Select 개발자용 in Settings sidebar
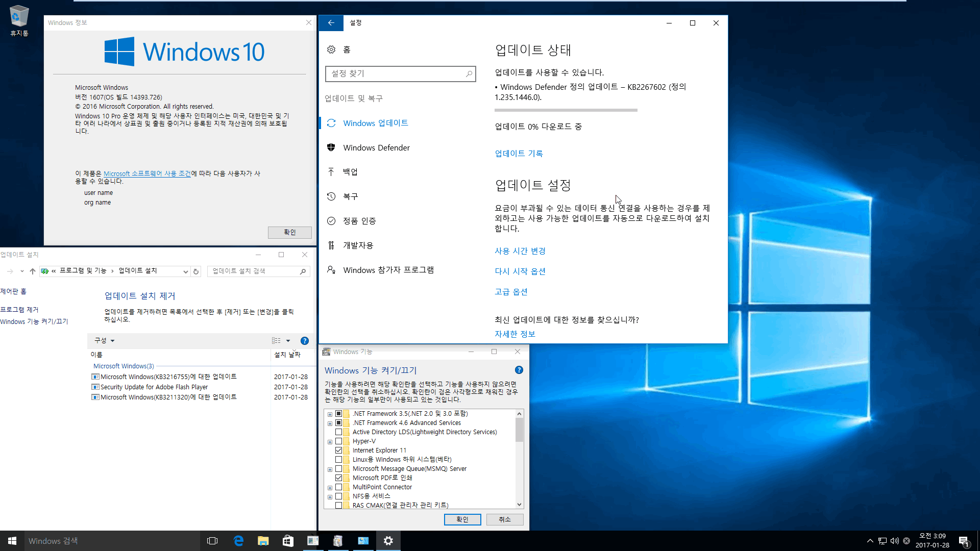The height and width of the screenshot is (551, 980). tap(358, 245)
